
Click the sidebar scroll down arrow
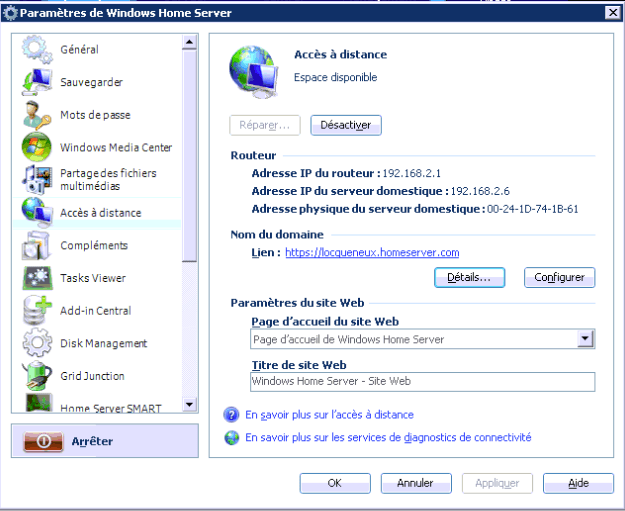tap(190, 405)
